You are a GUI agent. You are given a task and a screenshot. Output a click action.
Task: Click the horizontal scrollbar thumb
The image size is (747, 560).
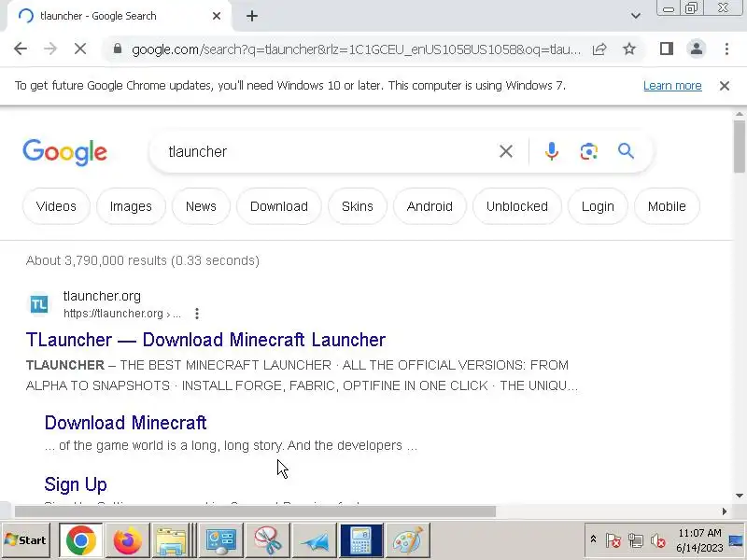click(255, 511)
